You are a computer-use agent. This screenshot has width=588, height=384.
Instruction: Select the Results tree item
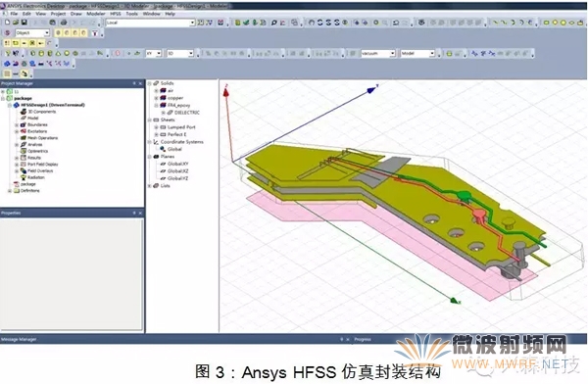tap(34, 158)
